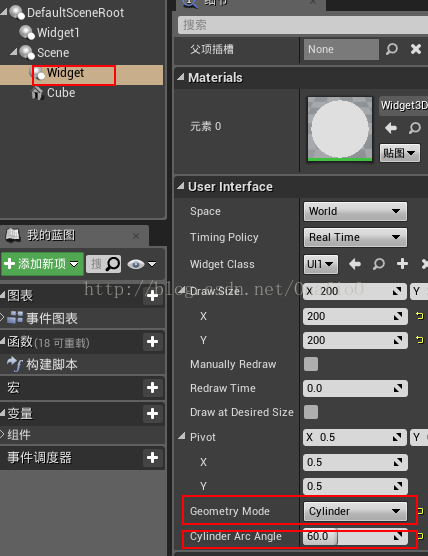This screenshot has height=556, width=428.
Task: Add event dispatcher with 事件调度器 plus button
Action: click(x=152, y=457)
